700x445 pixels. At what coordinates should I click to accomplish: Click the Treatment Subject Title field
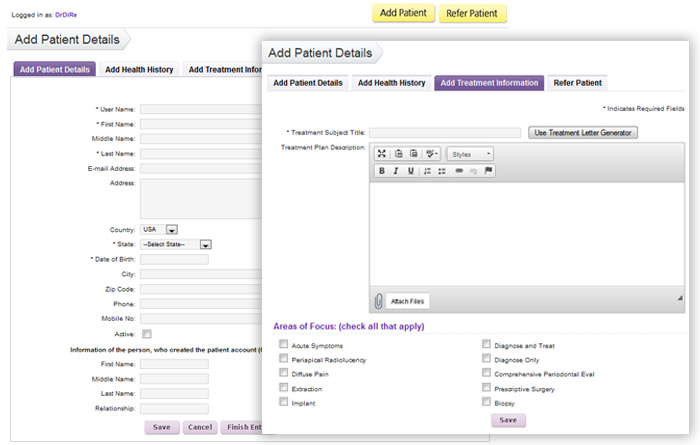coord(445,132)
